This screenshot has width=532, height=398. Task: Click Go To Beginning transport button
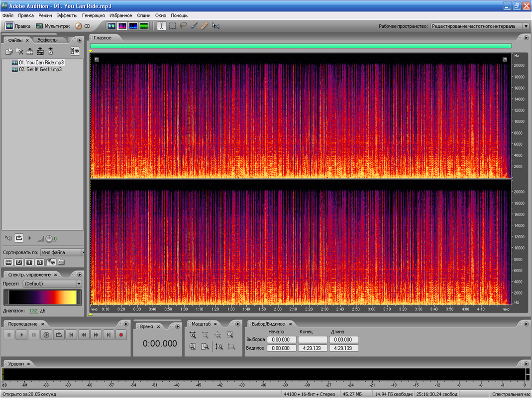71,335
